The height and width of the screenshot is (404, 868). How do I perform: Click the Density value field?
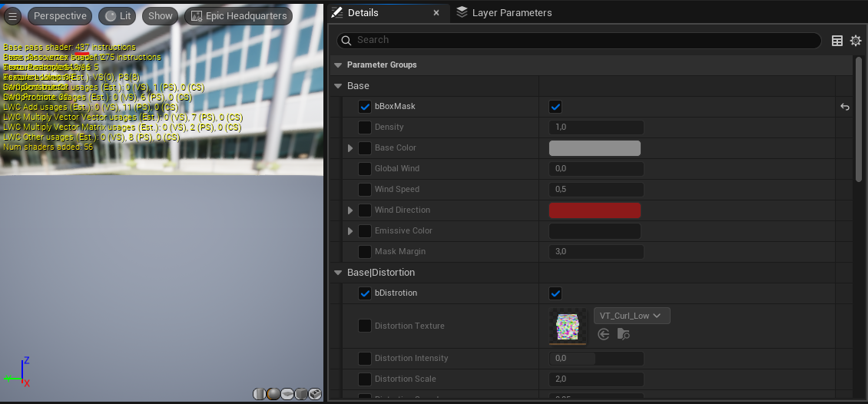point(596,127)
